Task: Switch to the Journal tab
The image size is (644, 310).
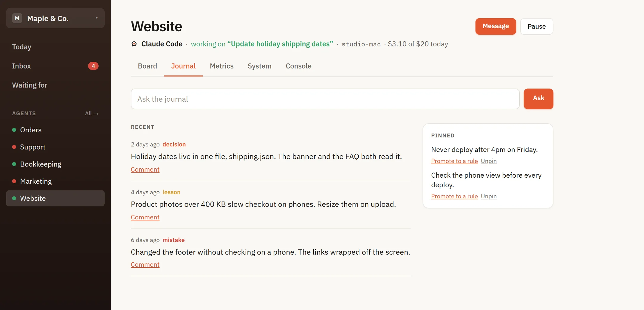Action: (183, 66)
